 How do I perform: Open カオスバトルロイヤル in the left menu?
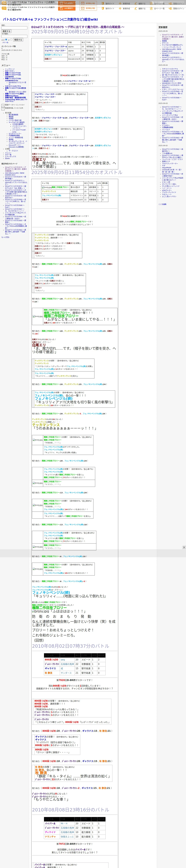13,86
